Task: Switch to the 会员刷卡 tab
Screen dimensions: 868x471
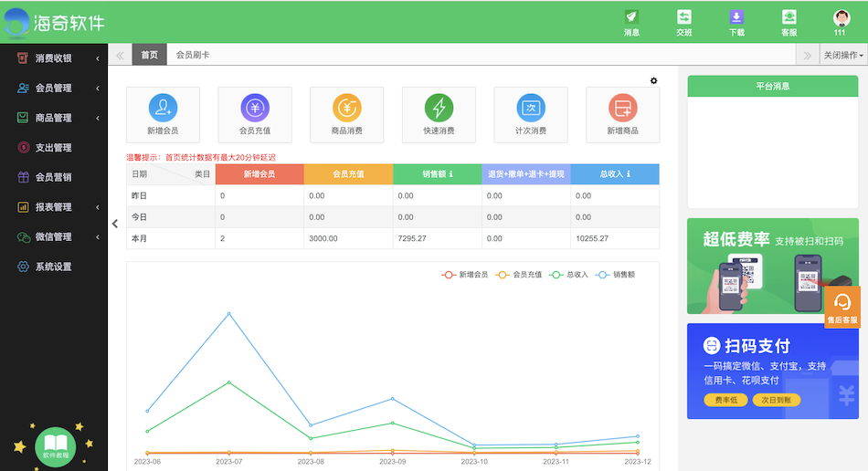Action: [193, 55]
